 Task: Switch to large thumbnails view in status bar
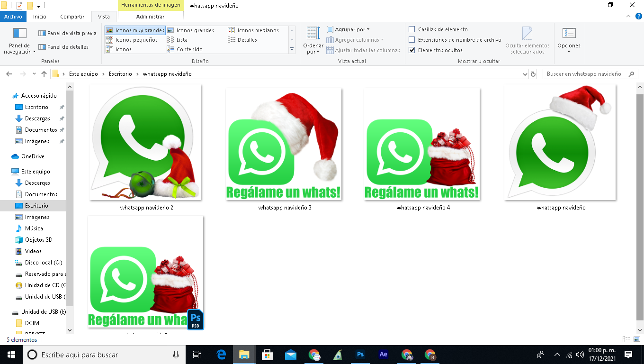[636, 339]
